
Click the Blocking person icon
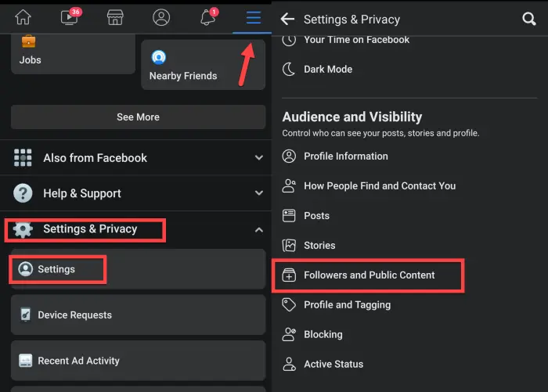[x=289, y=334]
